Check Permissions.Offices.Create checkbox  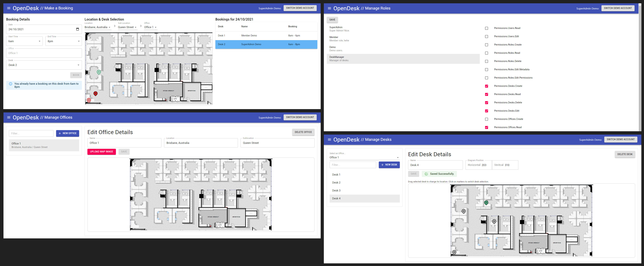tap(487, 119)
